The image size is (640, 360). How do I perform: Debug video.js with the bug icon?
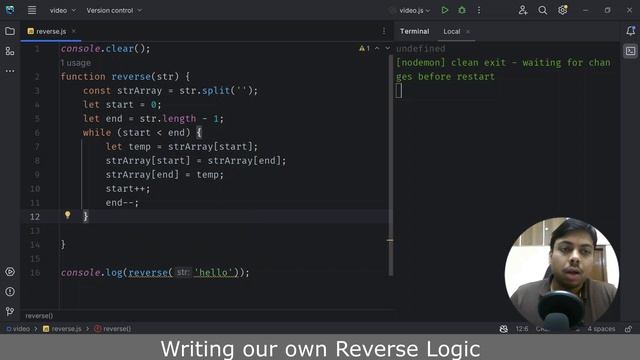pyautogui.click(x=462, y=10)
